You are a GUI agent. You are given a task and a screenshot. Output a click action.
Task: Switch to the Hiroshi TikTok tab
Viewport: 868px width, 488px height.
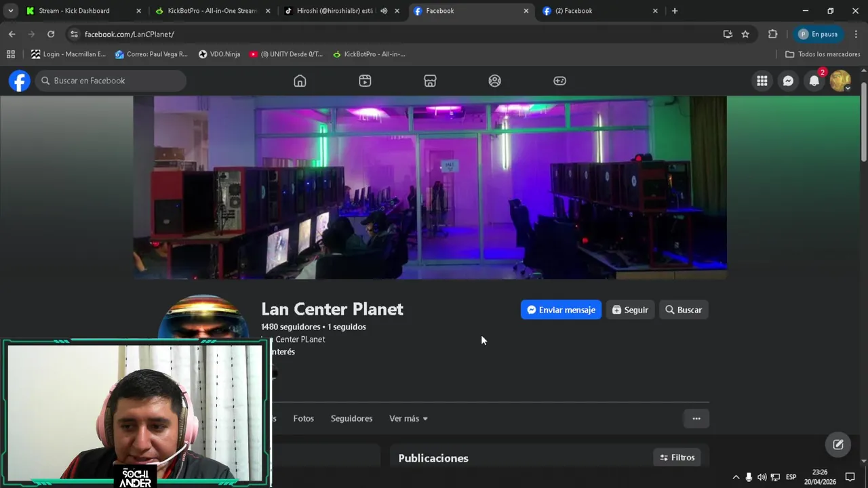pyautogui.click(x=335, y=11)
